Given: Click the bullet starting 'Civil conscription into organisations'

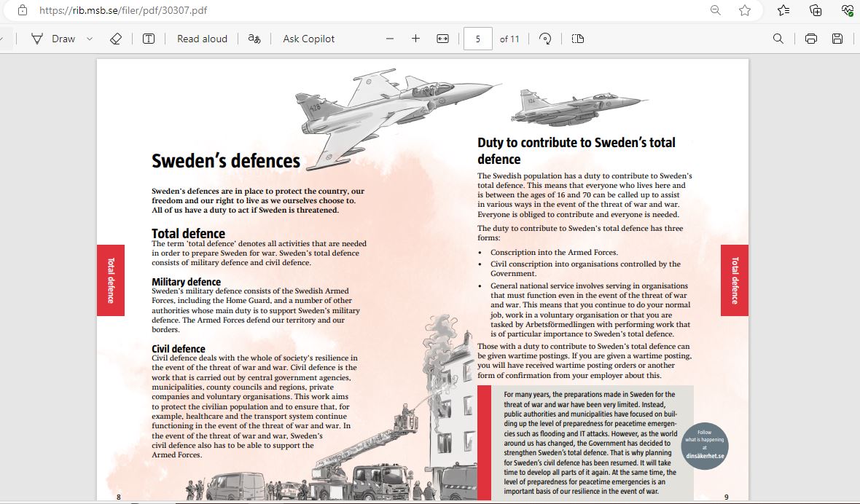Looking at the screenshot, I should [x=585, y=269].
